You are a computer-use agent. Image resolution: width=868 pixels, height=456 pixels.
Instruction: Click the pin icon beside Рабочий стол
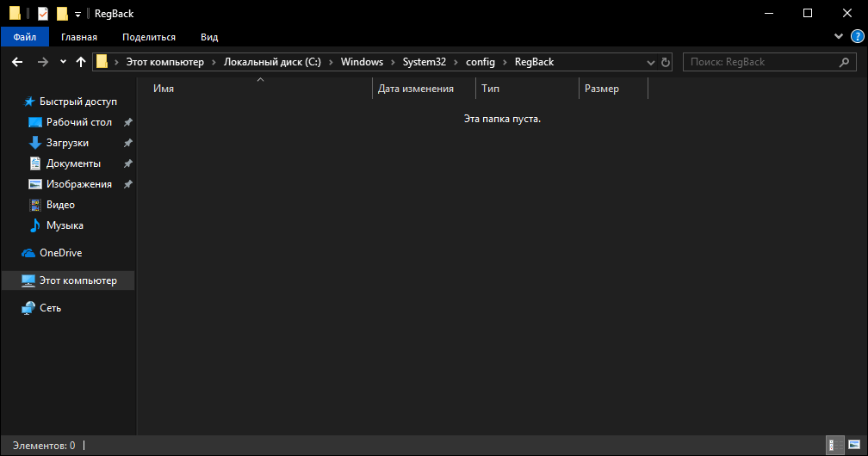pos(127,122)
